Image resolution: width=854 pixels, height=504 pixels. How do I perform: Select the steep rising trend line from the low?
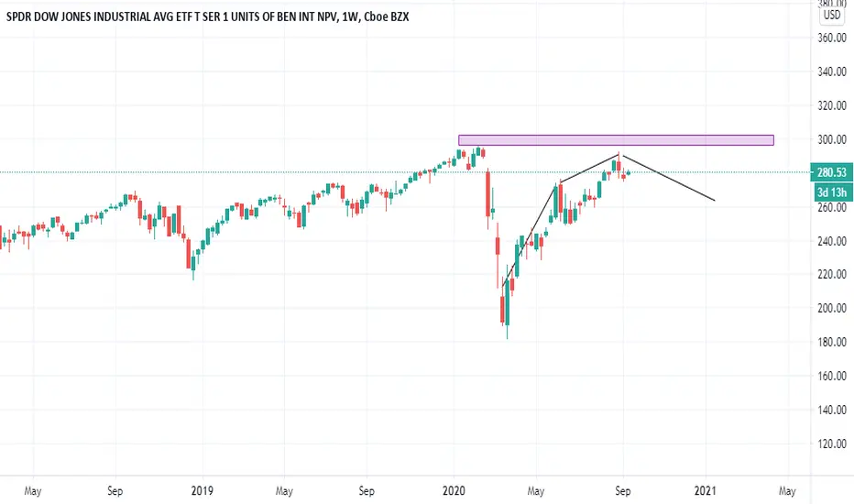point(531,234)
